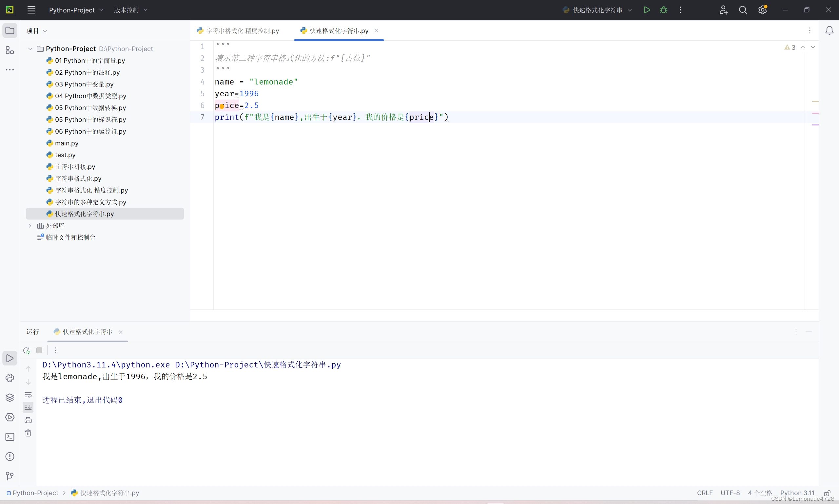The image size is (839, 504).
Task: Toggle the Project tool window folder icon
Action: tap(10, 30)
